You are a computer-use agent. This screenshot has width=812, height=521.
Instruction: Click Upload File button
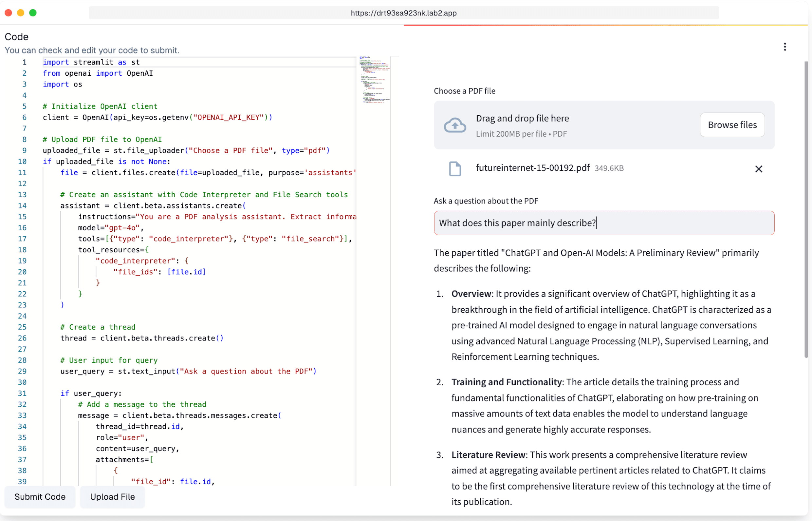tap(113, 497)
